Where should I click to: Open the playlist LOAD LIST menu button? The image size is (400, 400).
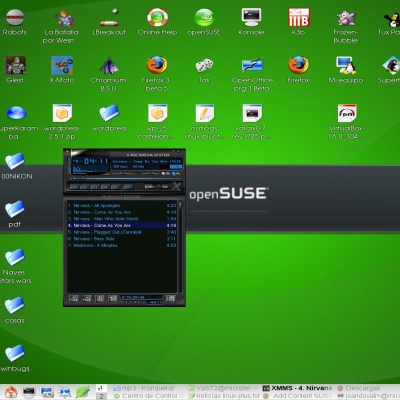pos(171,298)
